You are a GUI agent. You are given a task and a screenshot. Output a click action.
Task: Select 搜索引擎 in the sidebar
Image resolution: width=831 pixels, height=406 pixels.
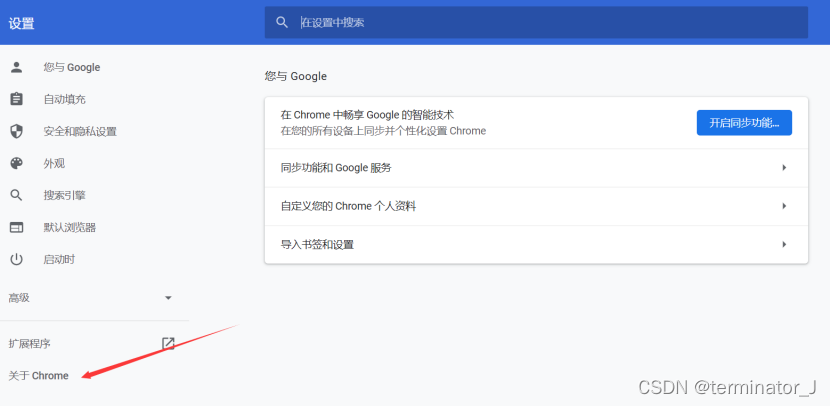[x=64, y=196]
